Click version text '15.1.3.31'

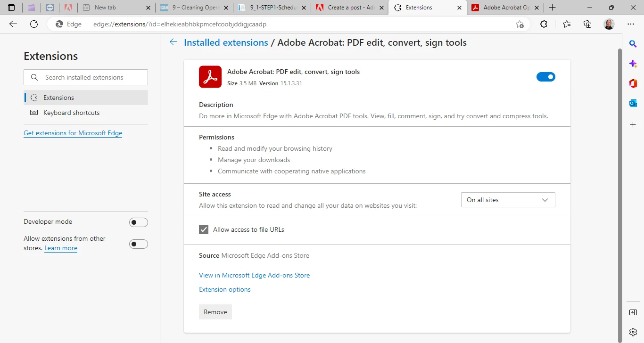291,83
